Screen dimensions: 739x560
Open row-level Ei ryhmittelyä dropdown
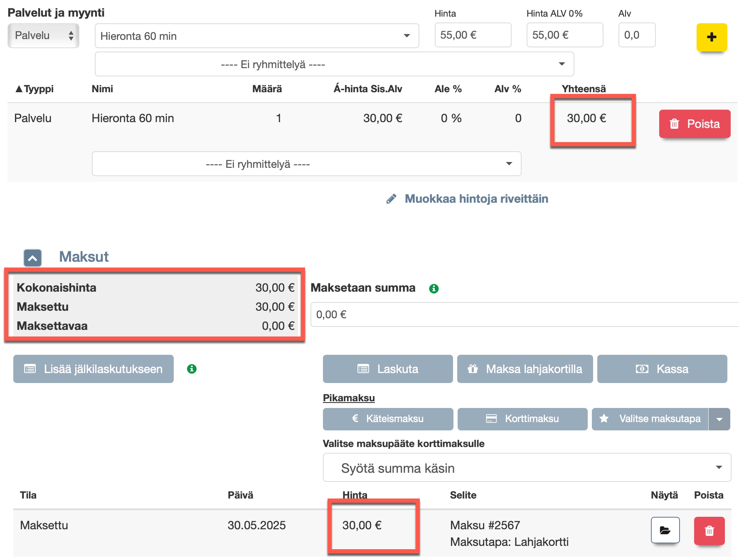pyautogui.click(x=306, y=164)
